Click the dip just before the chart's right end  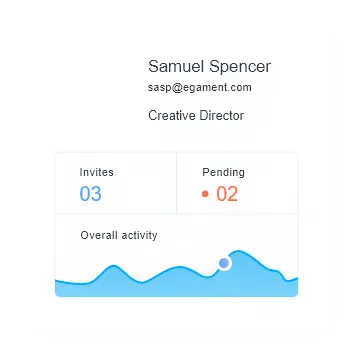click(x=287, y=281)
